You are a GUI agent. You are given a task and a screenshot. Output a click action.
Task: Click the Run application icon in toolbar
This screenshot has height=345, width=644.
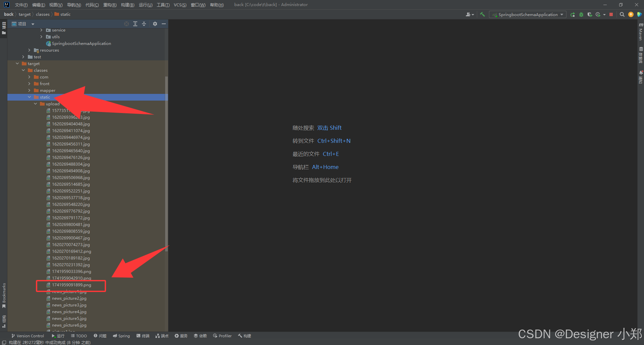573,14
